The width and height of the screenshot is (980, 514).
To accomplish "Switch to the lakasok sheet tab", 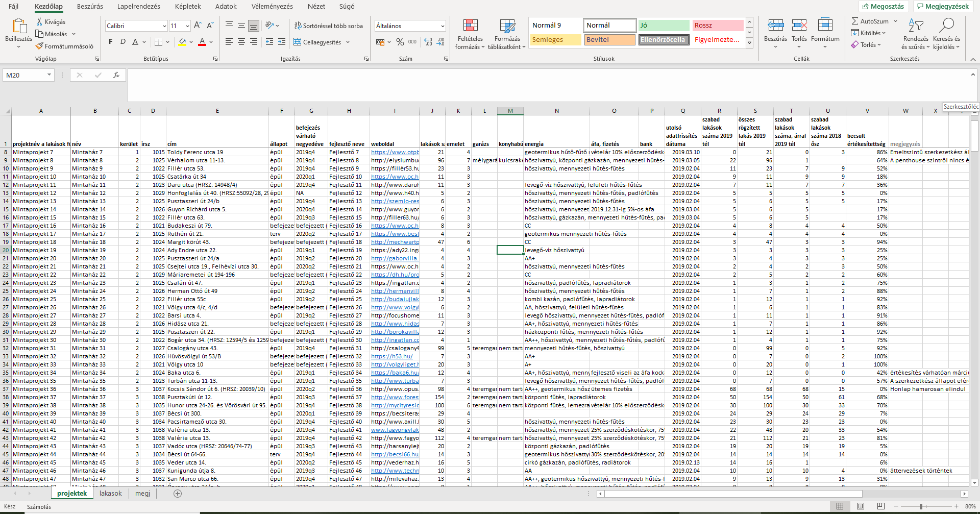I will click(111, 494).
